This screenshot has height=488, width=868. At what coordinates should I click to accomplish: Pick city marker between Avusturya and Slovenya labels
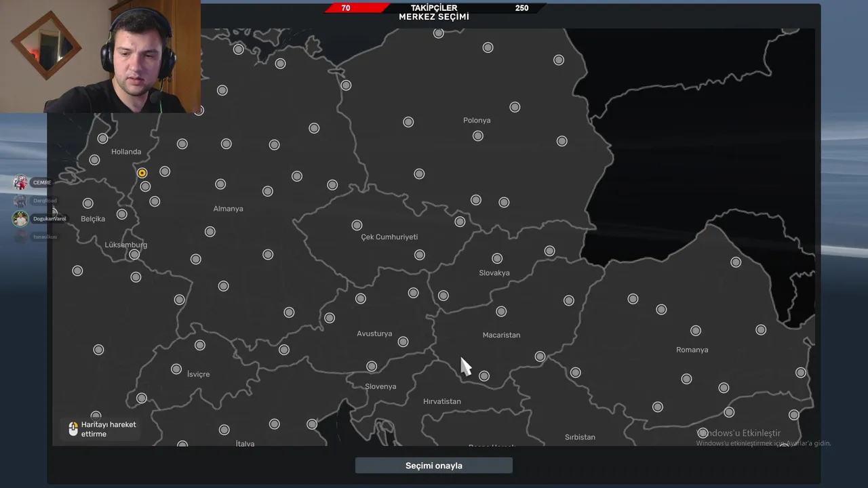pyautogui.click(x=372, y=366)
